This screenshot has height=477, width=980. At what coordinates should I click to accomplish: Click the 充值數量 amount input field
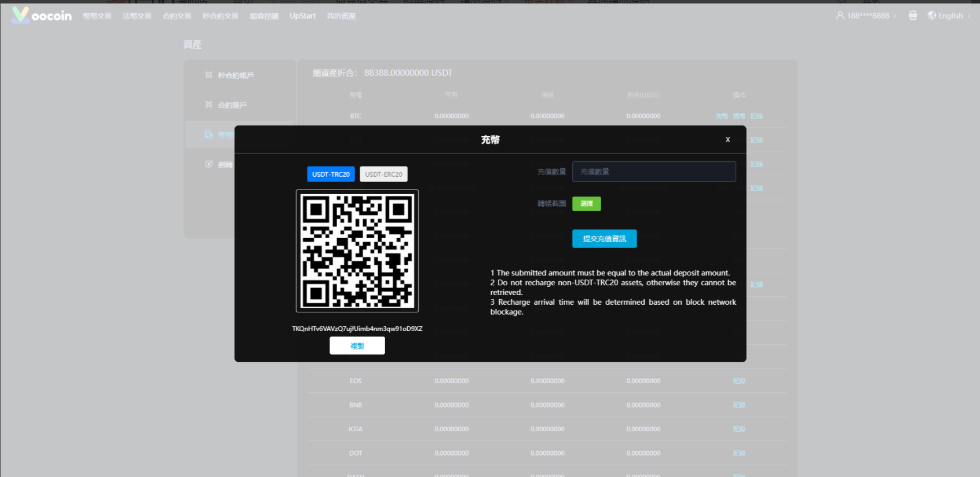pyautogui.click(x=654, y=172)
